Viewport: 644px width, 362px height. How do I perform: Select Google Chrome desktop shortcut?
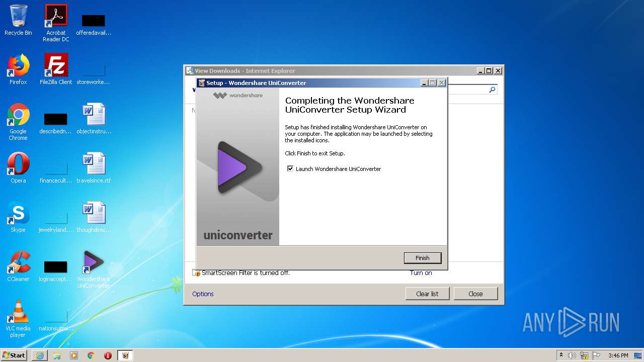pyautogui.click(x=18, y=122)
